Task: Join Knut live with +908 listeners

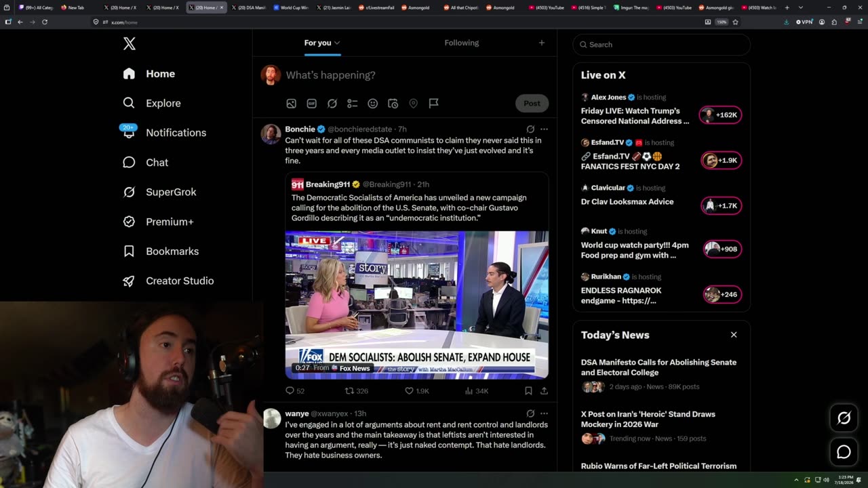Action: (721, 249)
